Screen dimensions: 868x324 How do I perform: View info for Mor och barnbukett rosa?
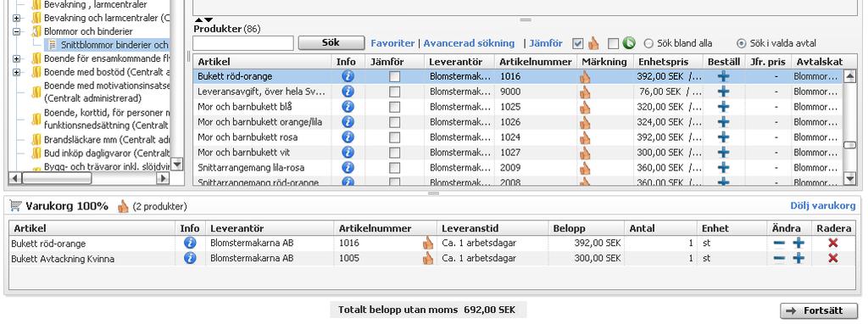tap(348, 137)
